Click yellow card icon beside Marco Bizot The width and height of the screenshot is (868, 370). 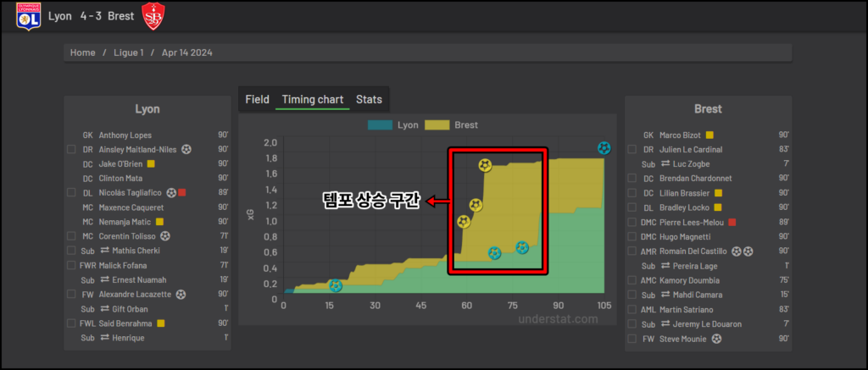coord(709,135)
